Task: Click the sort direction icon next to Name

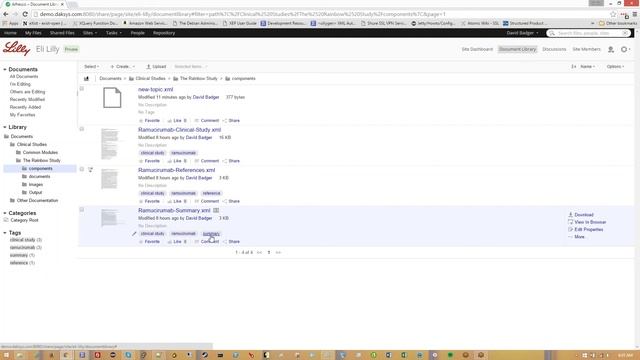Action: tap(573, 67)
